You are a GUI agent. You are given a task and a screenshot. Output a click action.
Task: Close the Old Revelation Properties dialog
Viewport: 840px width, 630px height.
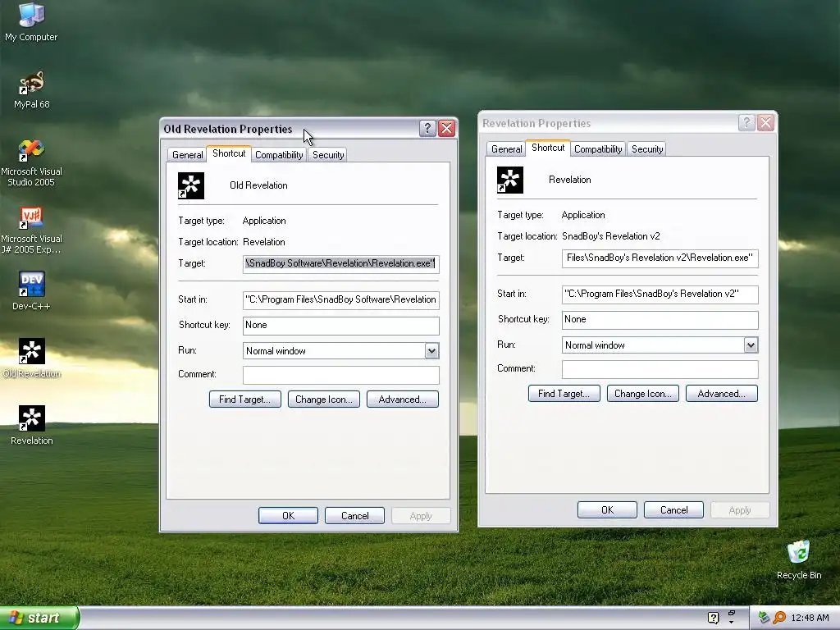coord(446,129)
